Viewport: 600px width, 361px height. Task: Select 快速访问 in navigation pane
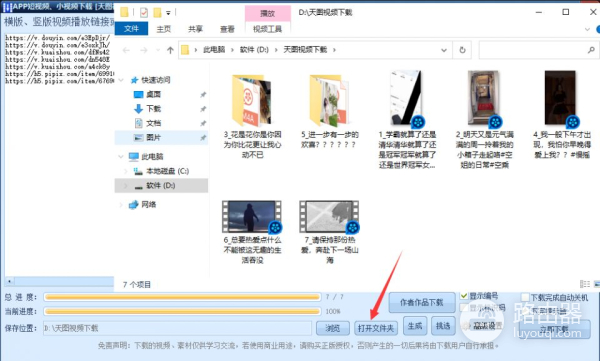click(155, 80)
